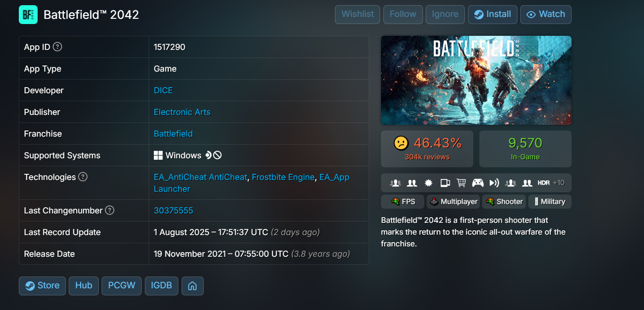Open the homepage link with house icon
Screen dimensions: 644x310
pyautogui.click(x=192, y=286)
